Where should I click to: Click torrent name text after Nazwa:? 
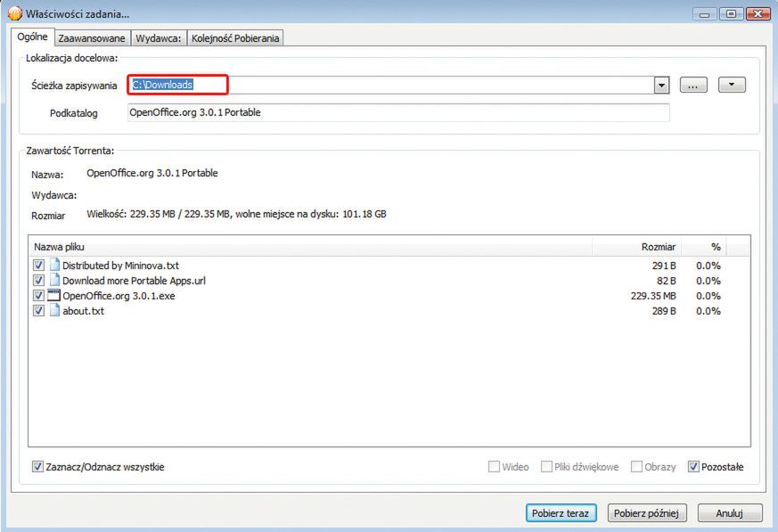[x=152, y=173]
